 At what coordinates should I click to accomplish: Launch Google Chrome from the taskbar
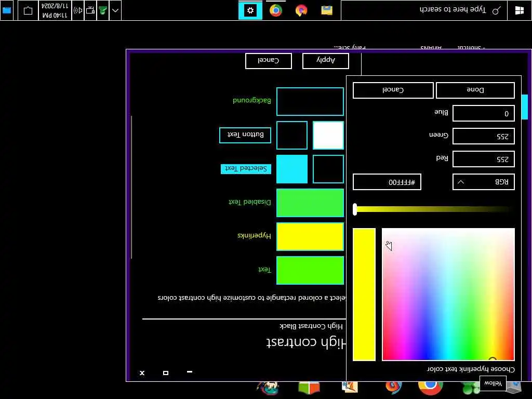click(x=276, y=10)
